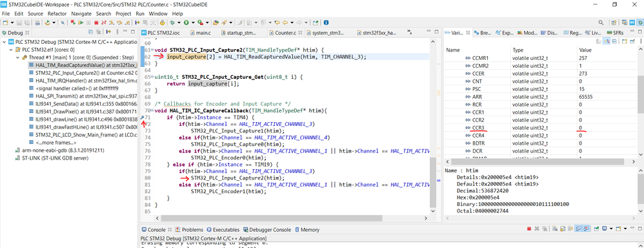Click the green Run launch icon

tap(186, 22)
